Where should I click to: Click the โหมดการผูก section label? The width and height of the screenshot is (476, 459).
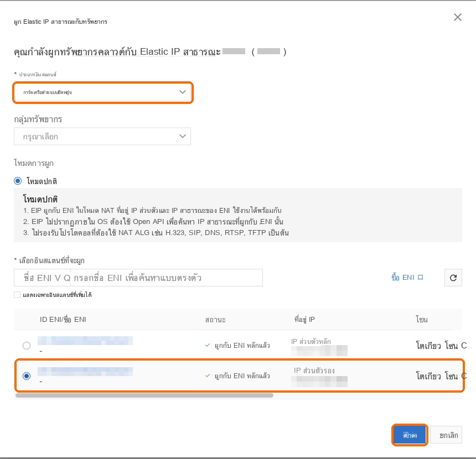click(x=34, y=163)
